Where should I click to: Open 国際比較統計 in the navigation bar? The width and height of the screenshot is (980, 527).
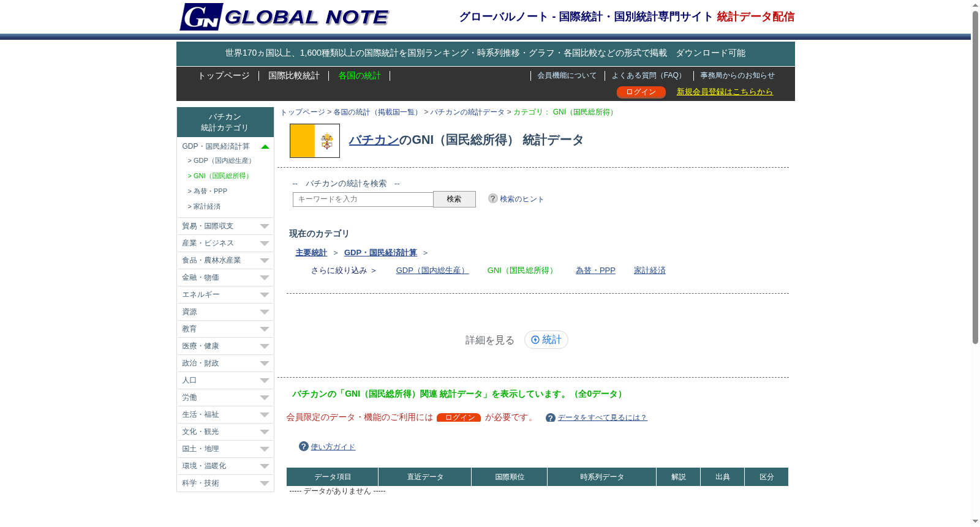(x=294, y=75)
